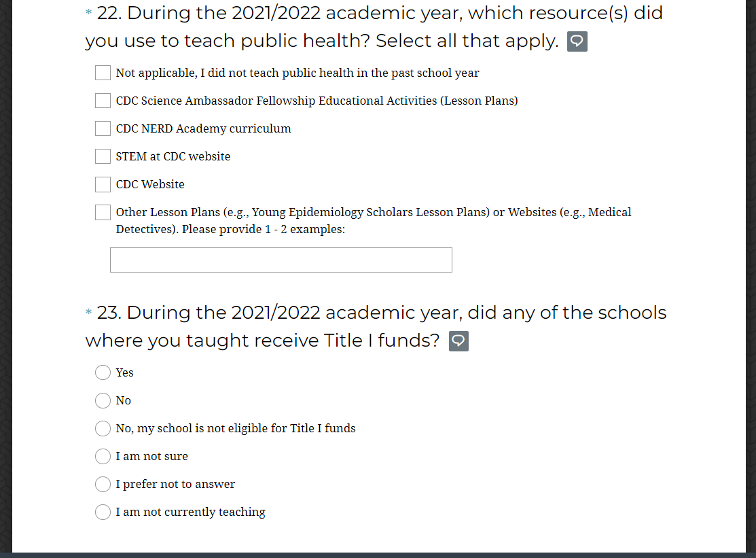Screen dimensions: 756x558
Task: Tick CDC Science Ambassador Fellowship Educational Activities
Action: coord(103,101)
